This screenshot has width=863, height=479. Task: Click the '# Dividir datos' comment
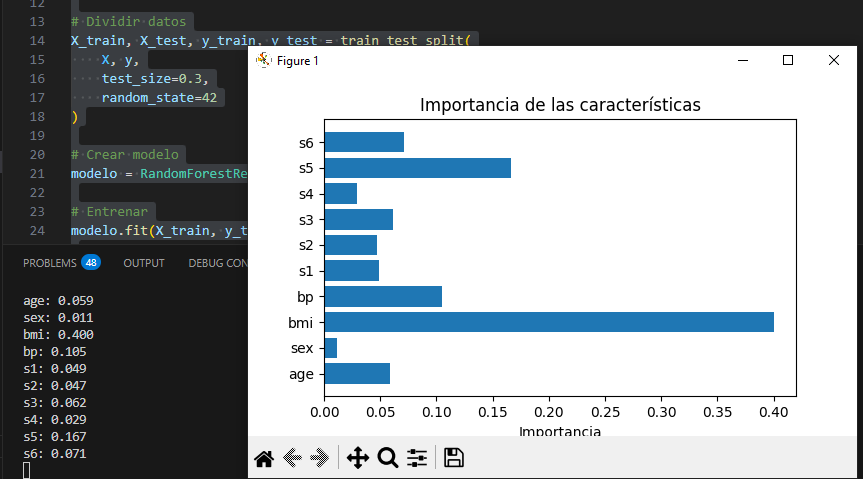[129, 21]
